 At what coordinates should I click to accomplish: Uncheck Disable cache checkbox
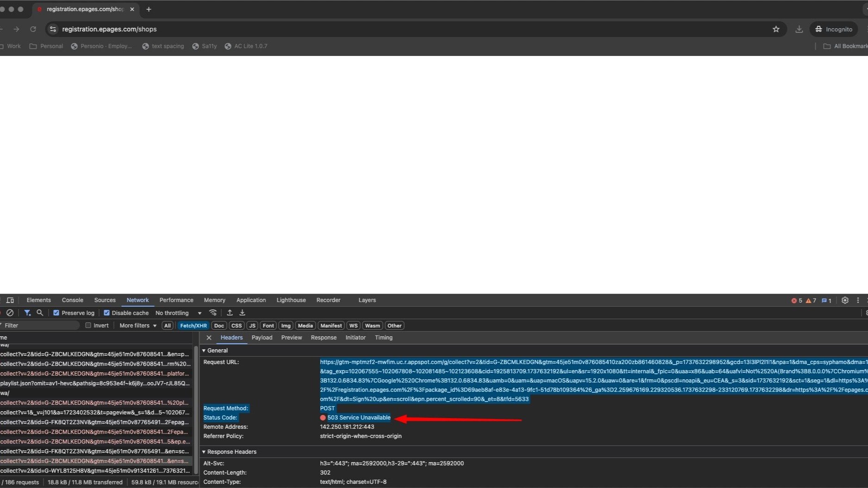(106, 313)
